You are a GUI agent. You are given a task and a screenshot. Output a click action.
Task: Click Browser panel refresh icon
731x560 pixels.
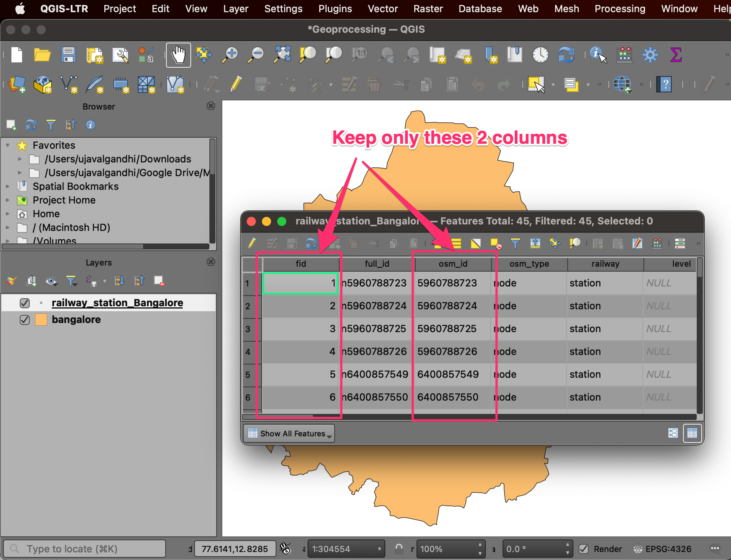pyautogui.click(x=31, y=125)
